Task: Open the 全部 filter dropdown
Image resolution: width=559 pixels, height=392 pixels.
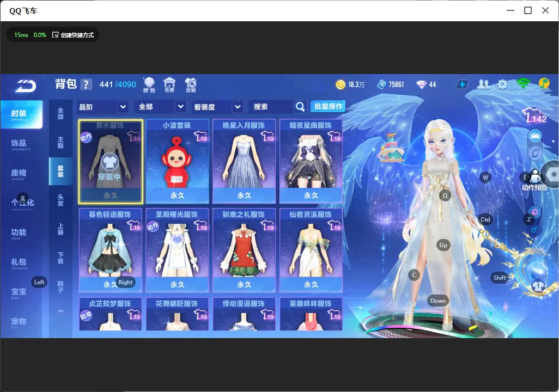Action: (161, 107)
